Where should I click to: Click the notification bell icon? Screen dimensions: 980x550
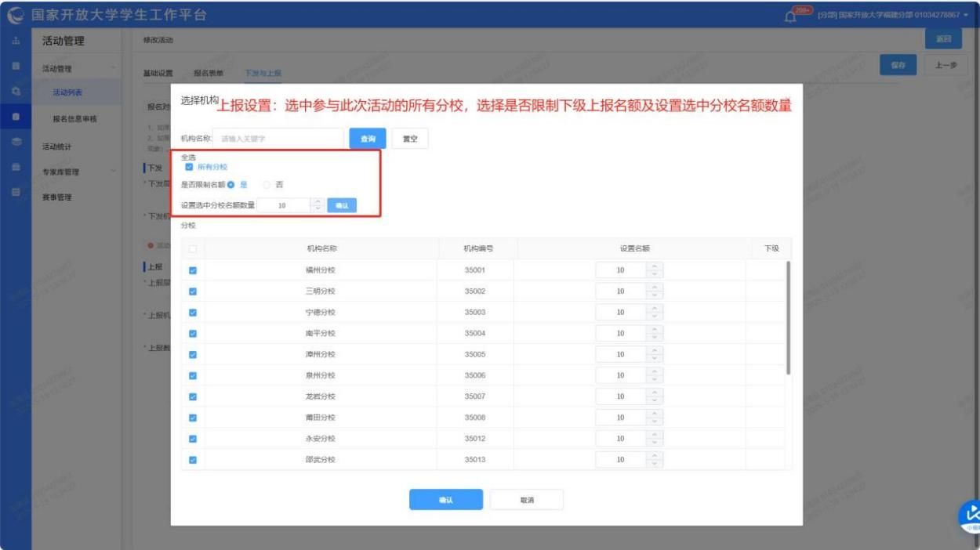click(x=790, y=16)
